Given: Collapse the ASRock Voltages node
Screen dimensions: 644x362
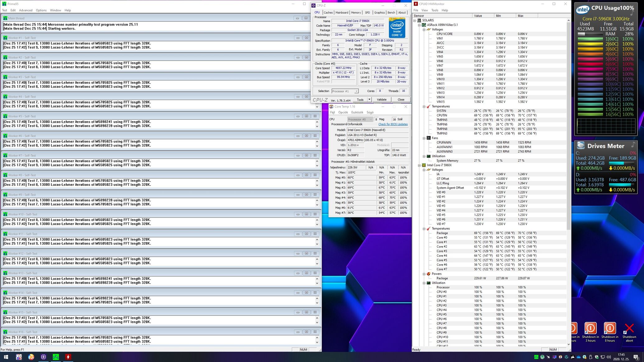Looking at the screenshot, I should pos(424,30).
